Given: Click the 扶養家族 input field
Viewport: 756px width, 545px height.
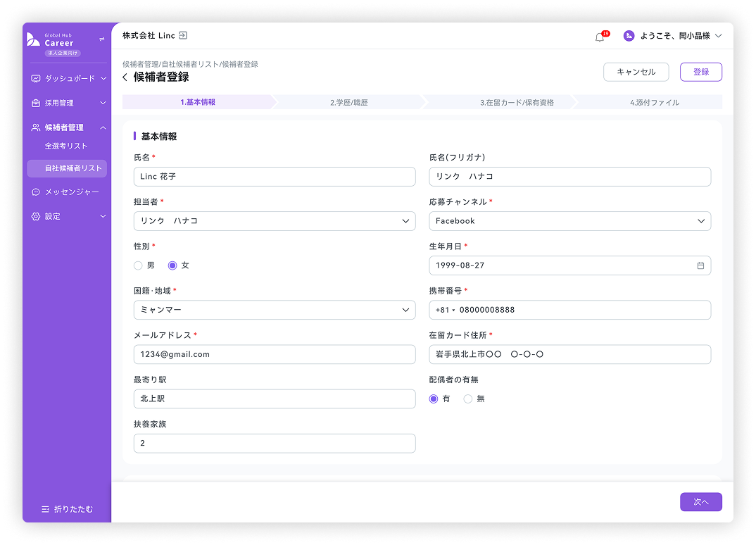Looking at the screenshot, I should [275, 443].
